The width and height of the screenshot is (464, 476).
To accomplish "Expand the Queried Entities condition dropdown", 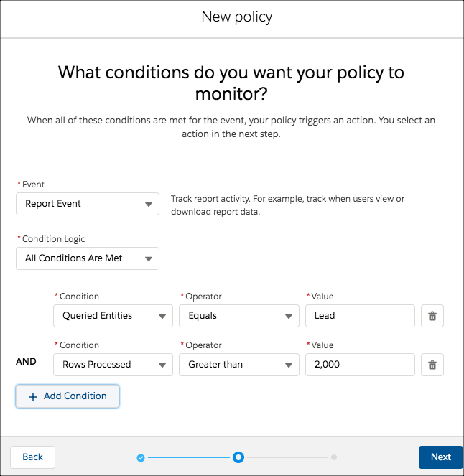I will click(x=113, y=316).
